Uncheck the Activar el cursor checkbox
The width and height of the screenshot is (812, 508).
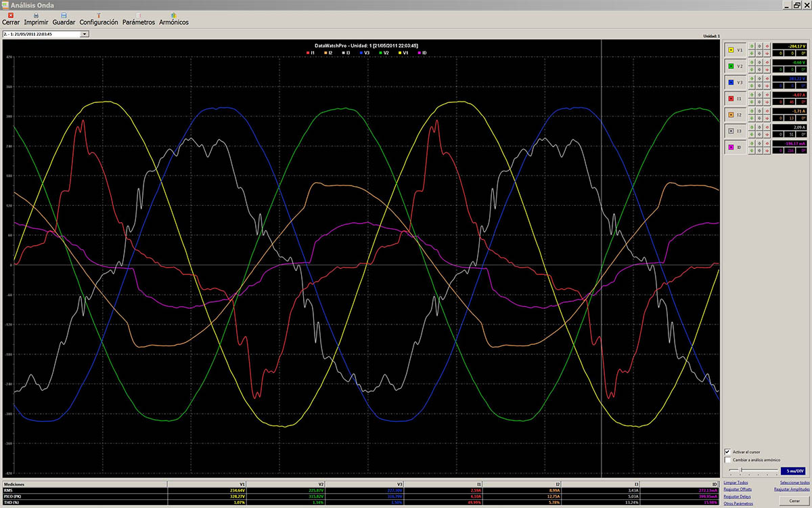pyautogui.click(x=727, y=451)
